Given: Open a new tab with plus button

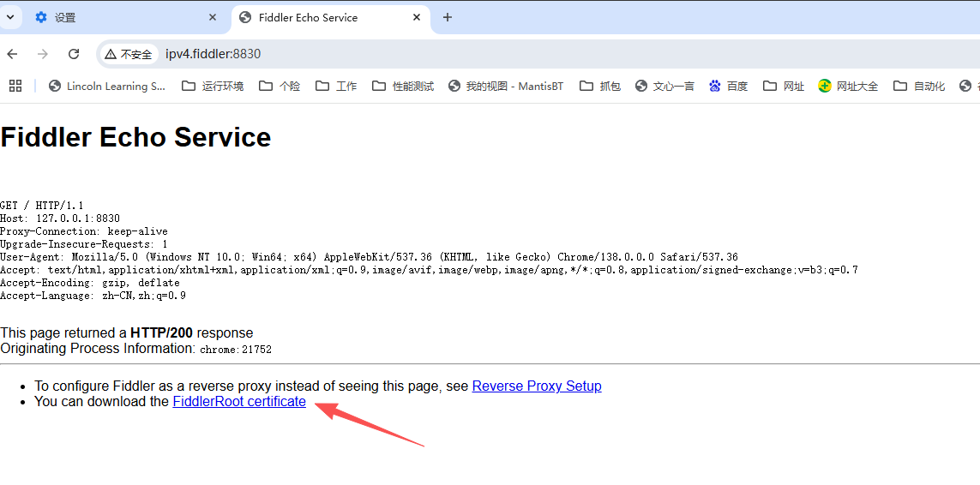Looking at the screenshot, I should 447,17.
